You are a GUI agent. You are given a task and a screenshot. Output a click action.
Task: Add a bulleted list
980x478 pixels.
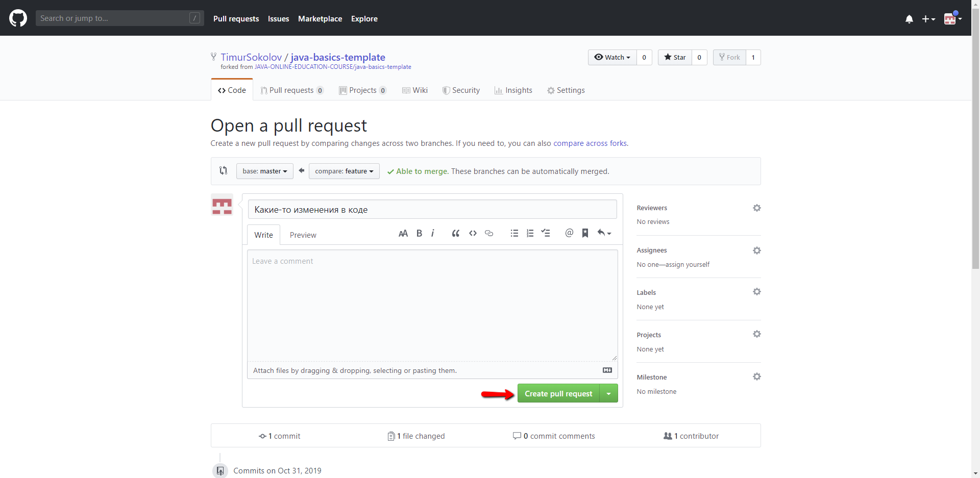click(514, 233)
